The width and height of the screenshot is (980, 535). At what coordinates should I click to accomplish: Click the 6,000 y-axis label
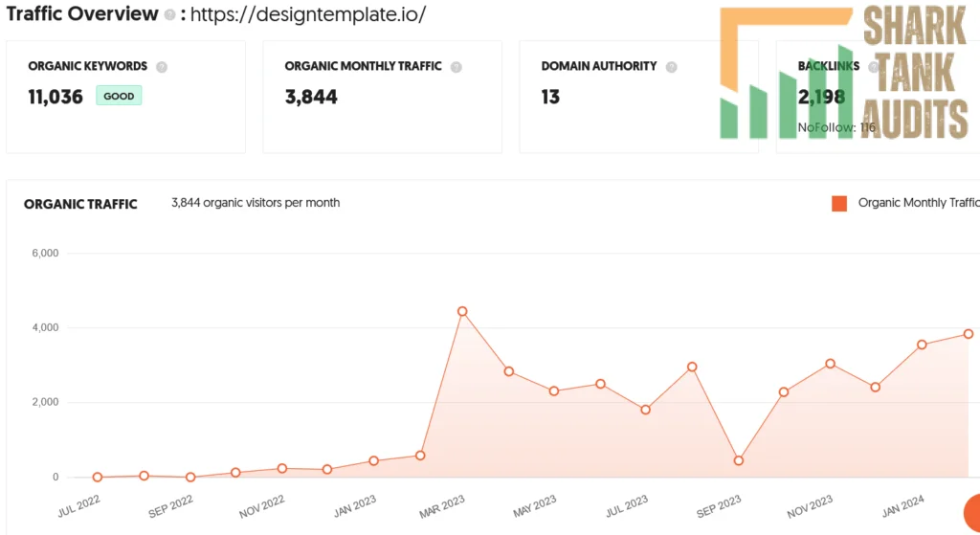tap(46, 253)
